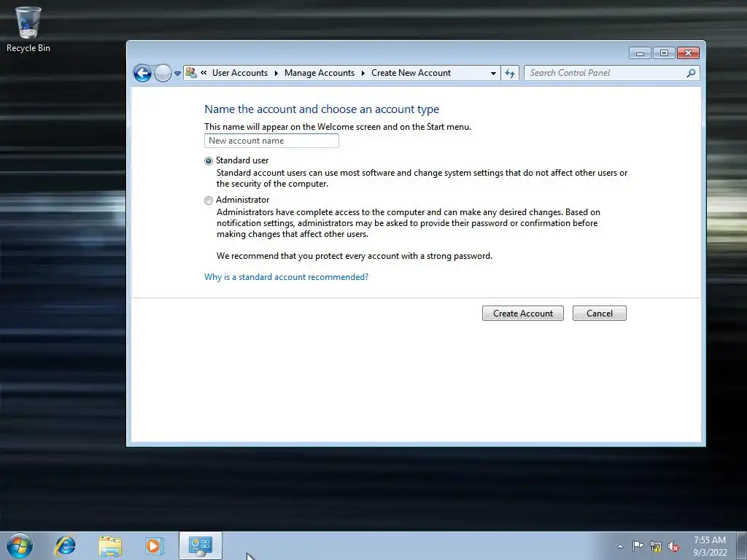
Task: Go back using the blue Back arrow
Action: (142, 73)
